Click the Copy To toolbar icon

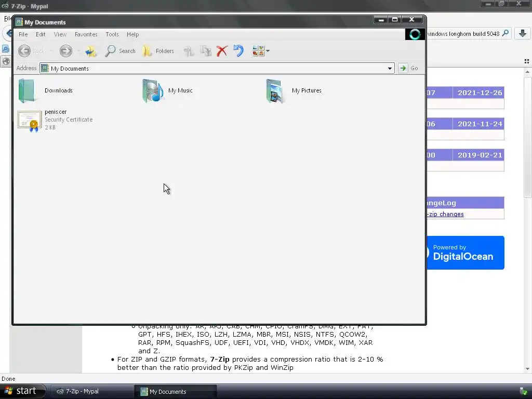(205, 51)
